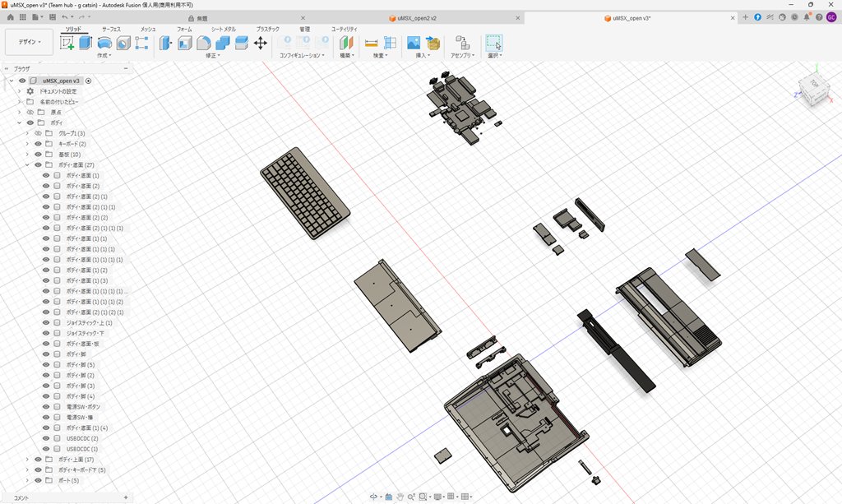Open the Home icon

(x=10, y=17)
